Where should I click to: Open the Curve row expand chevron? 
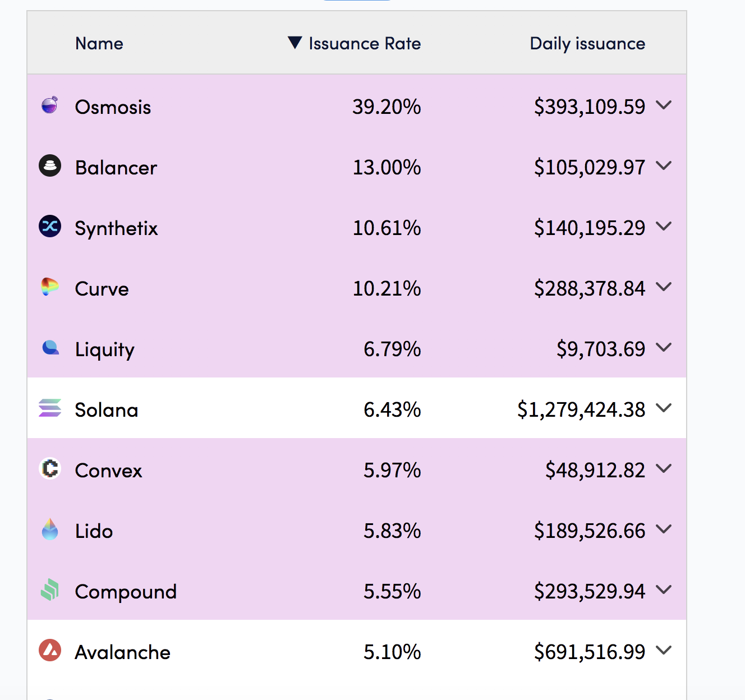(x=664, y=287)
